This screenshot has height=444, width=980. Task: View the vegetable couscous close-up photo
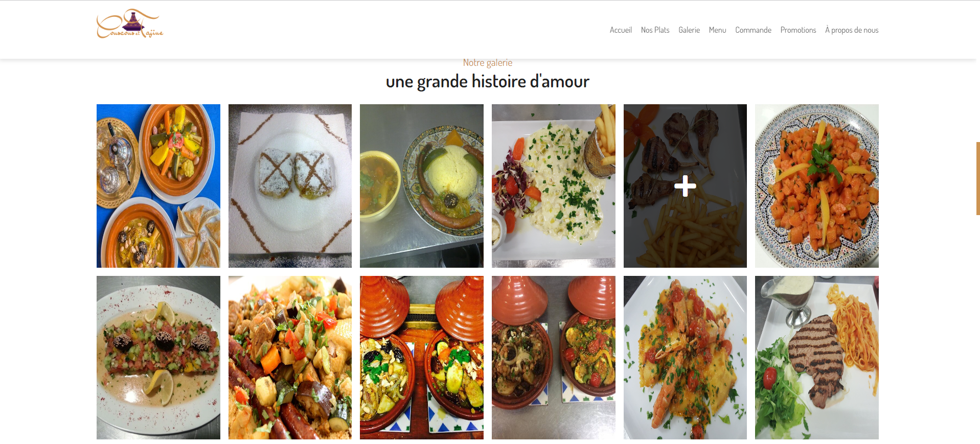click(x=290, y=358)
